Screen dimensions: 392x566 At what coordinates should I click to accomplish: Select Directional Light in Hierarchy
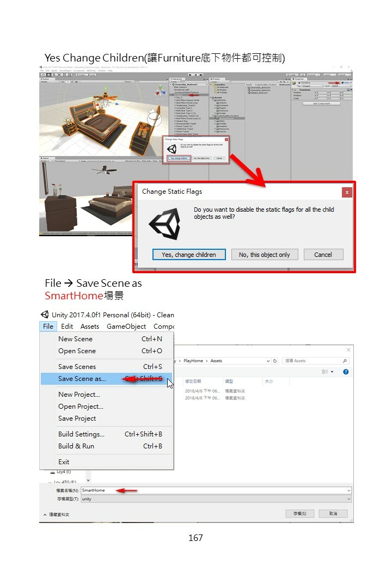tap(182, 90)
